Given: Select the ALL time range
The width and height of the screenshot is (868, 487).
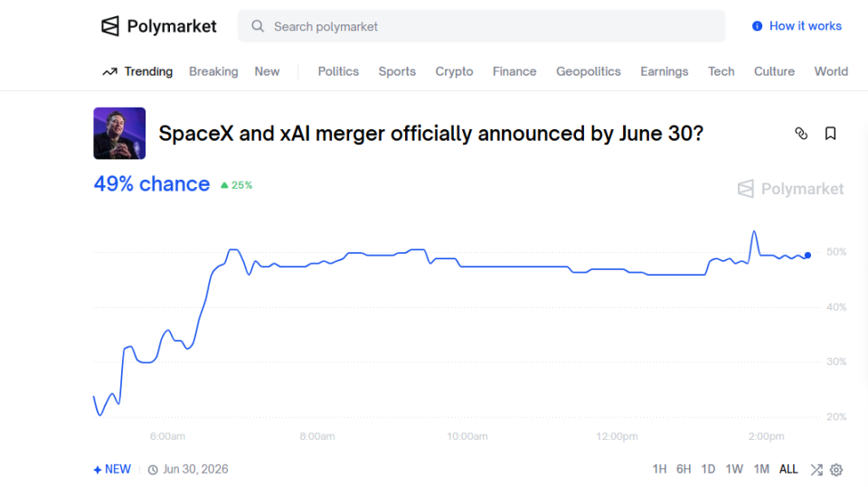Looking at the screenshot, I should coord(788,469).
